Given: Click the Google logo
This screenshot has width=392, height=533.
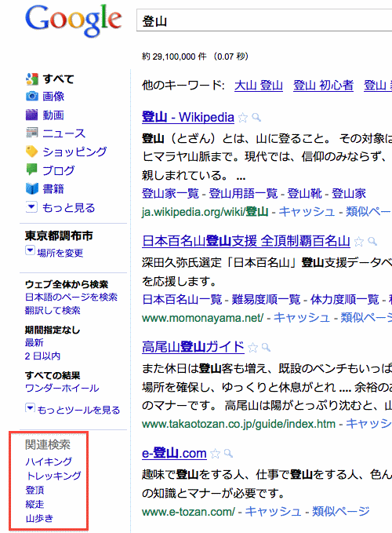Looking at the screenshot, I should point(74,20).
